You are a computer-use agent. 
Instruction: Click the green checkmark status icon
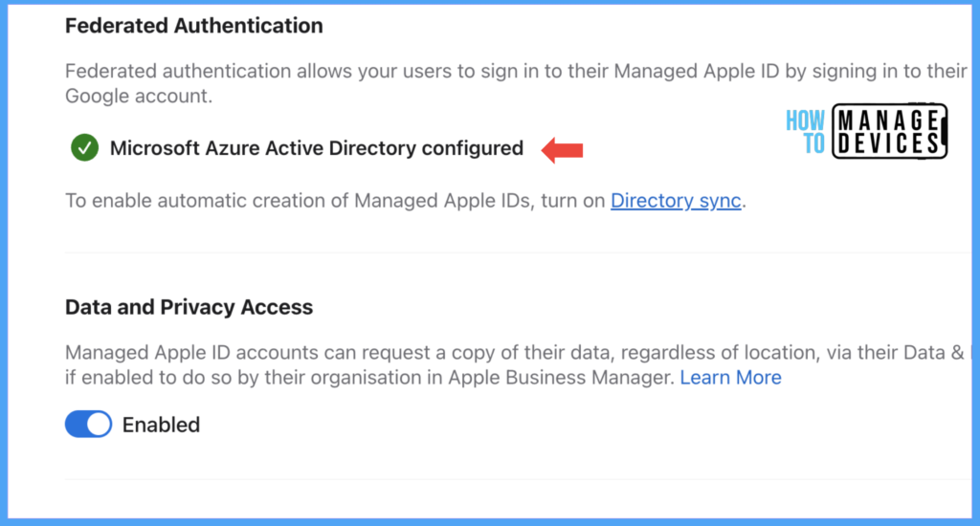point(84,148)
